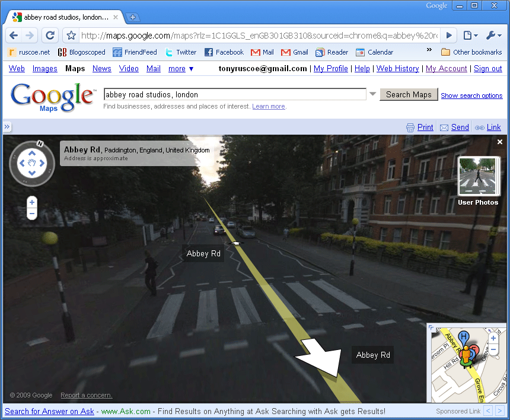Close the Street View panel
510x420 pixels.
pyautogui.click(x=500, y=142)
